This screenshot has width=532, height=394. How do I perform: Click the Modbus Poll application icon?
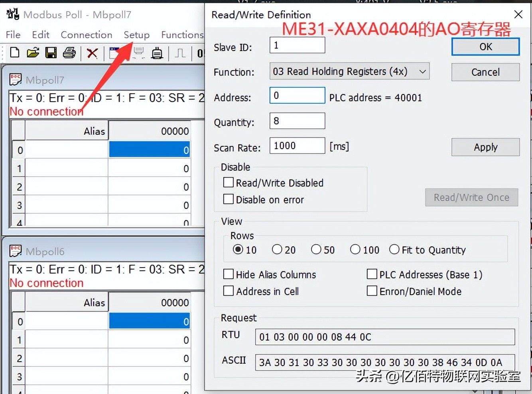click(x=13, y=14)
